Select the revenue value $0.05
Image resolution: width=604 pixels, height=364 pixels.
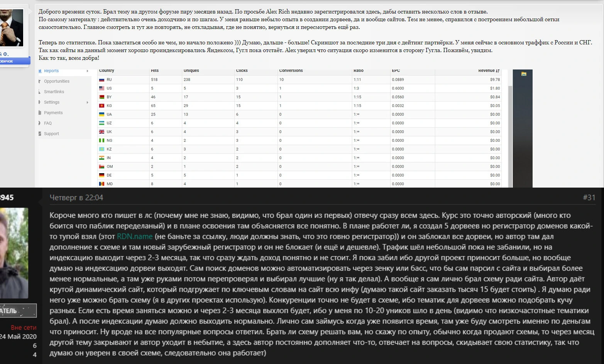pyautogui.click(x=495, y=106)
